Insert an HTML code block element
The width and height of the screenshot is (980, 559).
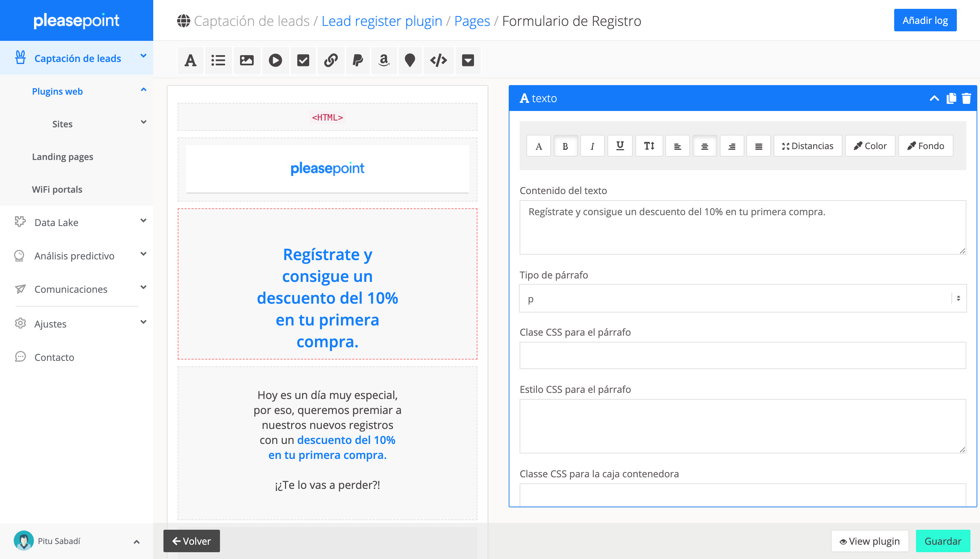(438, 60)
